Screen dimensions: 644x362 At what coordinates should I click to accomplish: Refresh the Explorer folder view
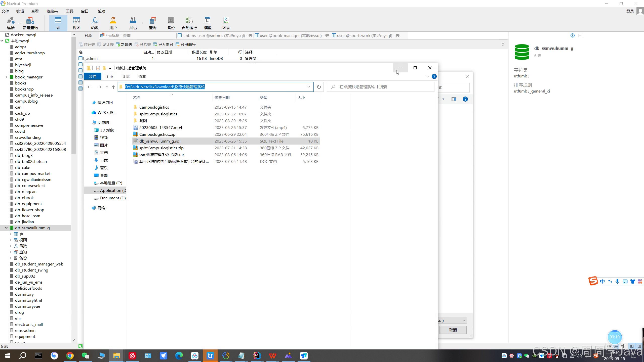(x=319, y=87)
